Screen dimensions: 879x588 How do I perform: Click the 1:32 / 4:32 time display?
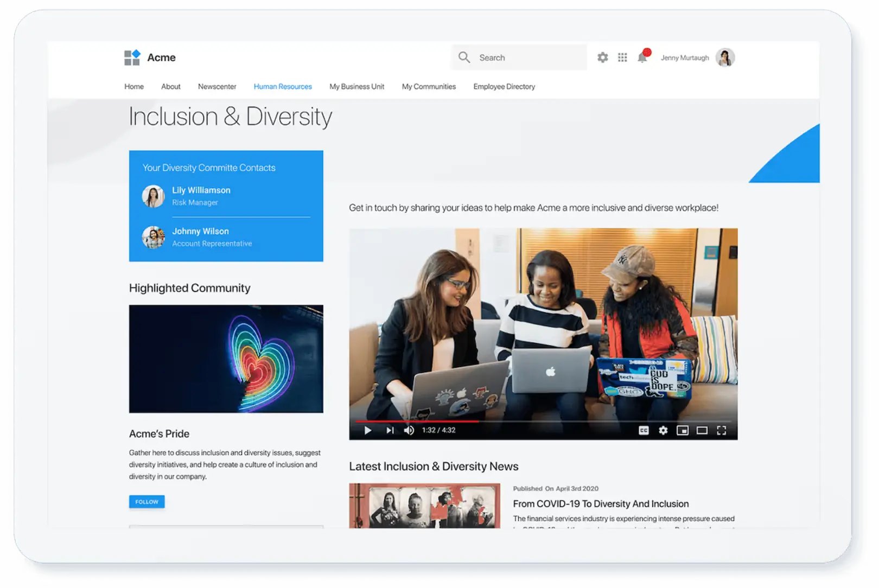pyautogui.click(x=438, y=431)
